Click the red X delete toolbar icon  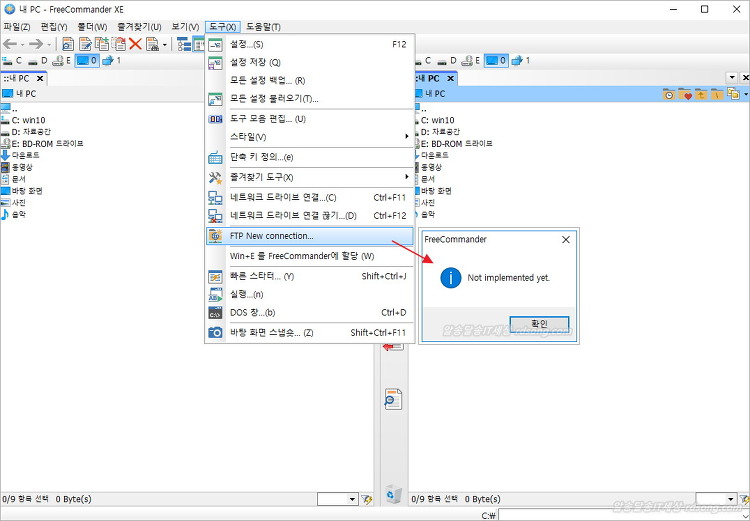coord(135,44)
